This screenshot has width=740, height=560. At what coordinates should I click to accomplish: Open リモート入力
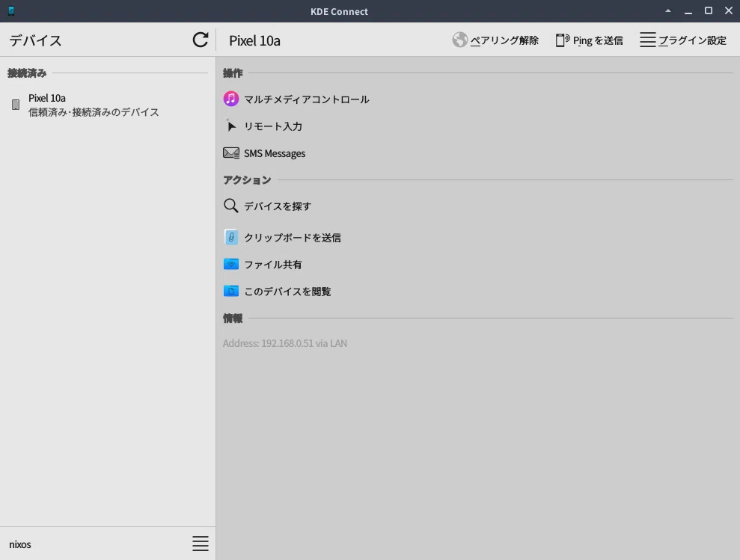[273, 126]
